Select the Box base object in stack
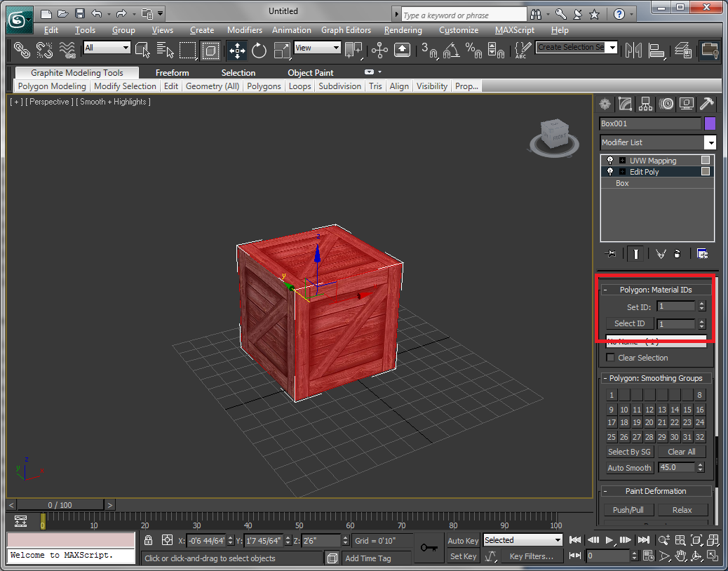The width and height of the screenshot is (728, 571). [x=621, y=183]
